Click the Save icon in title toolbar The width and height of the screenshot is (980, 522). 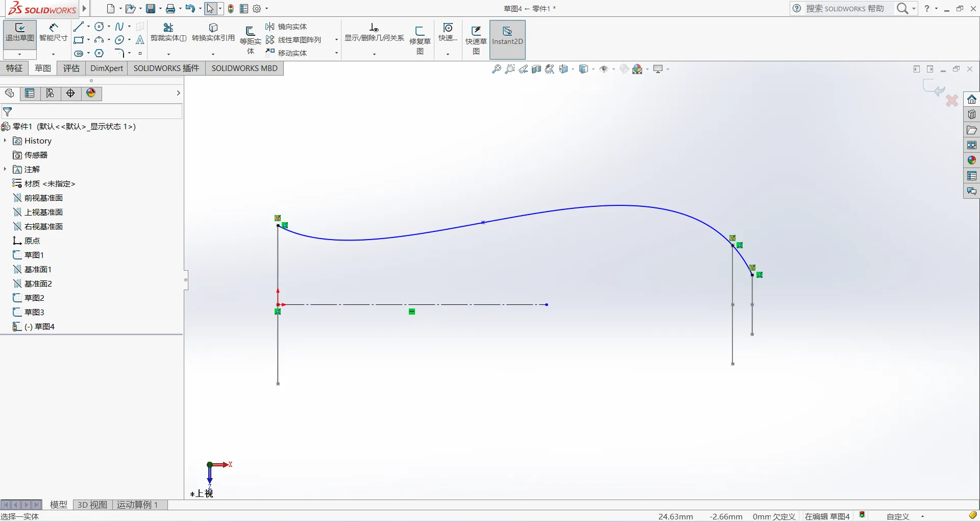click(151, 9)
